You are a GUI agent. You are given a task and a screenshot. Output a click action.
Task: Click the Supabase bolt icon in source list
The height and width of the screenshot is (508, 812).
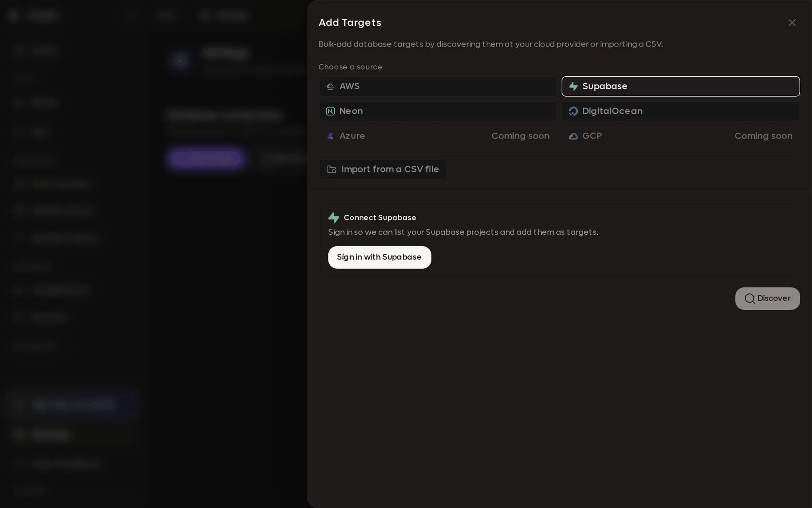click(573, 86)
